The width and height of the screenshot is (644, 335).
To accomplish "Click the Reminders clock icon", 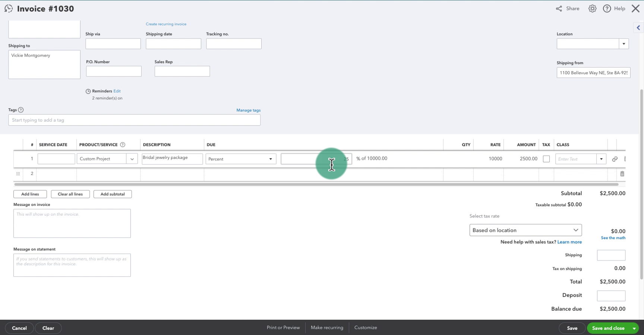I will tap(88, 91).
